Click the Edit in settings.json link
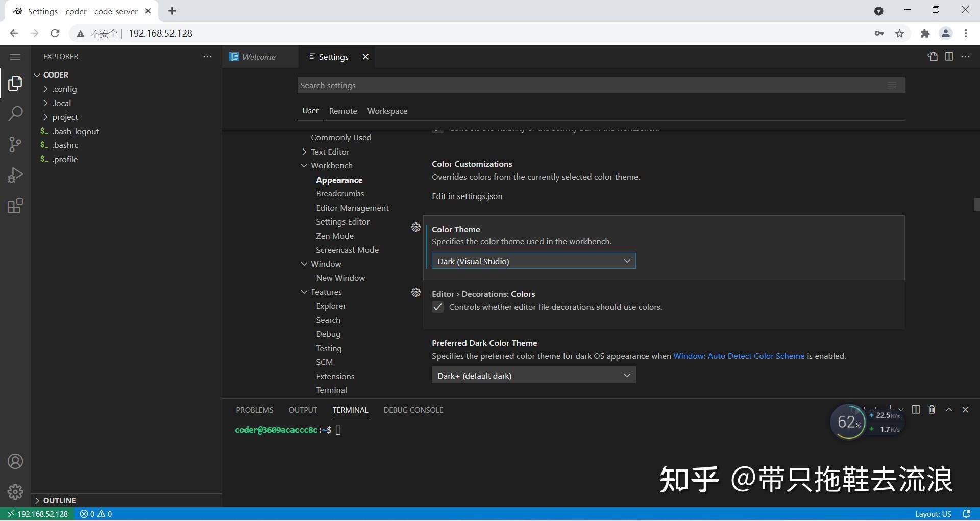 tap(467, 196)
